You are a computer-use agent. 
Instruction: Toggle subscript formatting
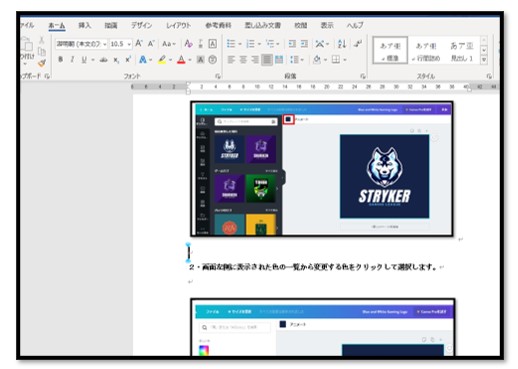[x=116, y=60]
